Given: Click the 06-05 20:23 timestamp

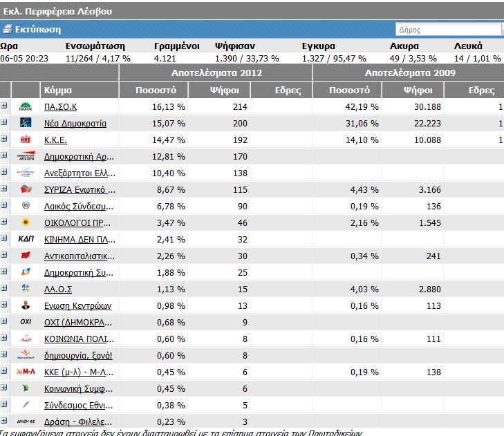Looking at the screenshot, I should click(24, 59).
